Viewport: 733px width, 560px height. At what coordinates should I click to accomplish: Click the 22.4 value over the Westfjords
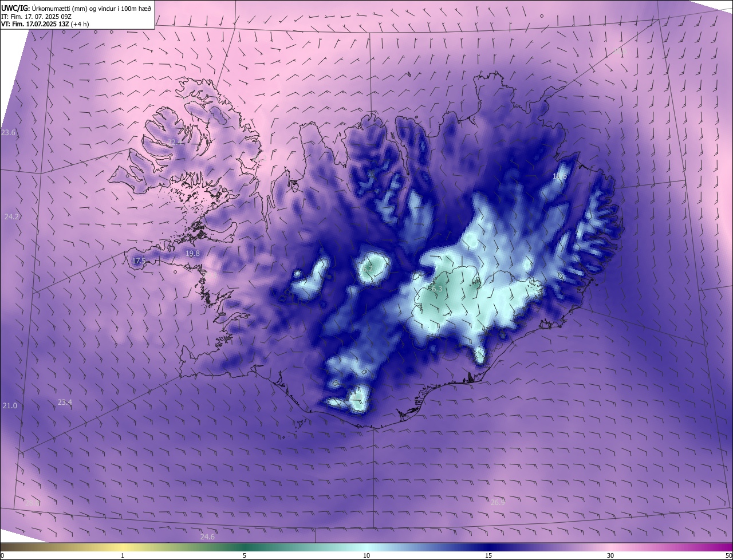(x=175, y=142)
